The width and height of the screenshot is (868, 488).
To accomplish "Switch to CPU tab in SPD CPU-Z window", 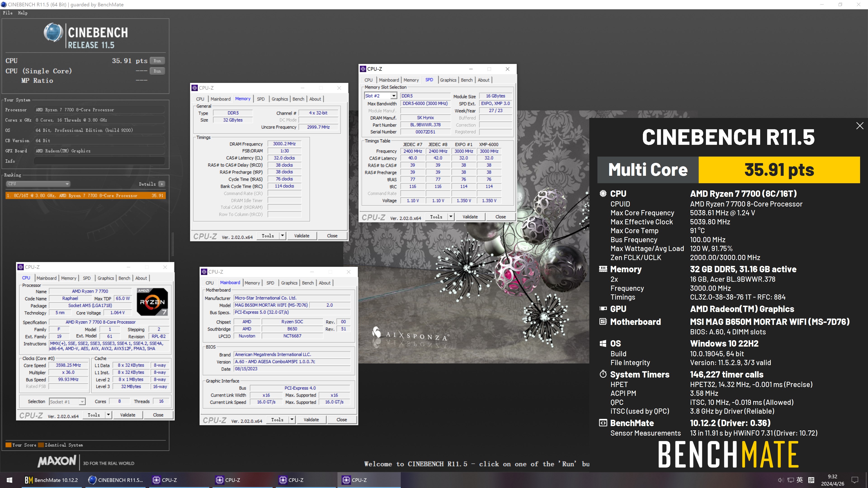I will pyautogui.click(x=368, y=80).
